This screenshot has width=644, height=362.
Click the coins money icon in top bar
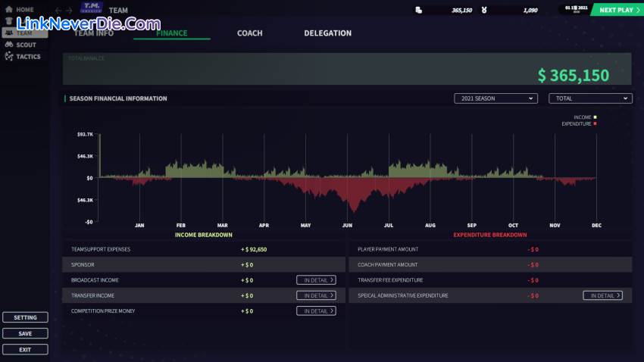pyautogui.click(x=420, y=10)
